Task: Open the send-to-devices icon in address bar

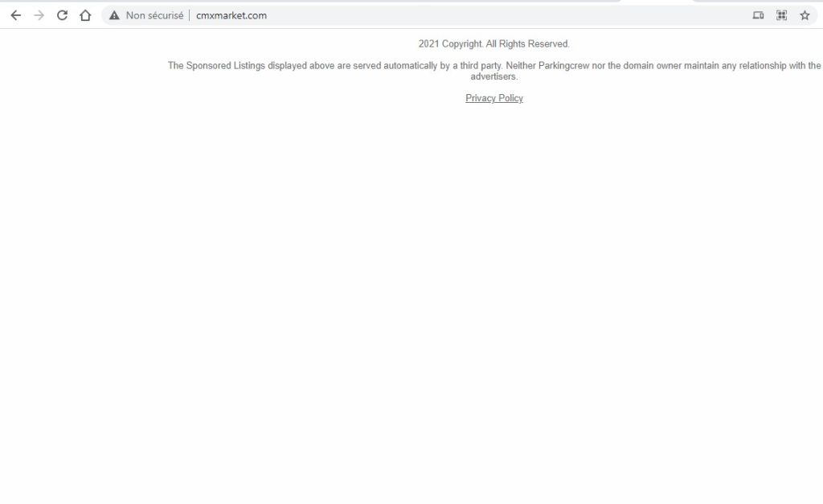Action: click(x=758, y=16)
